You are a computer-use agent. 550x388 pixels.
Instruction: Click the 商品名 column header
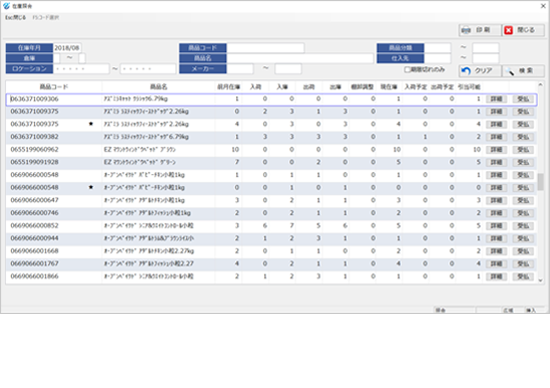[158, 87]
